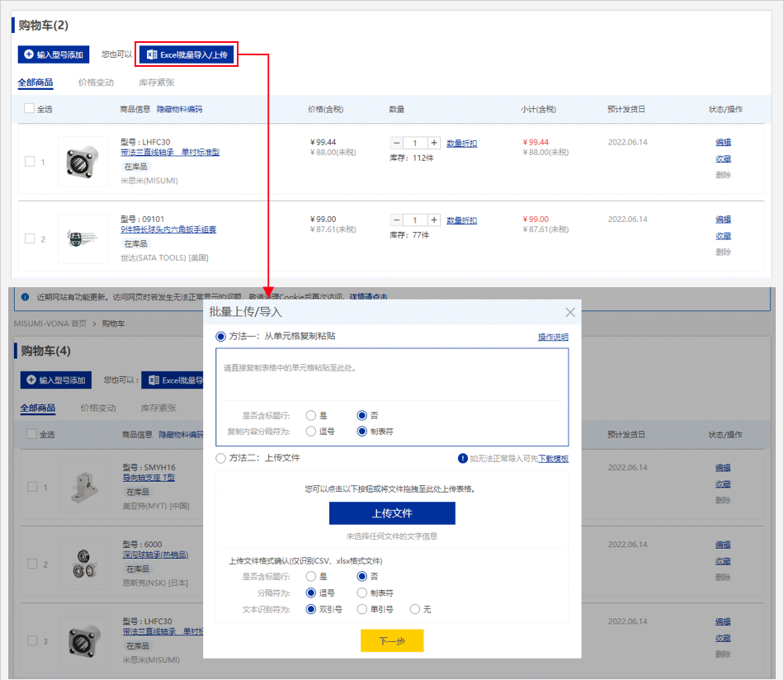
Task: Click the Excel批量导入/上传 button
Action: pos(188,54)
